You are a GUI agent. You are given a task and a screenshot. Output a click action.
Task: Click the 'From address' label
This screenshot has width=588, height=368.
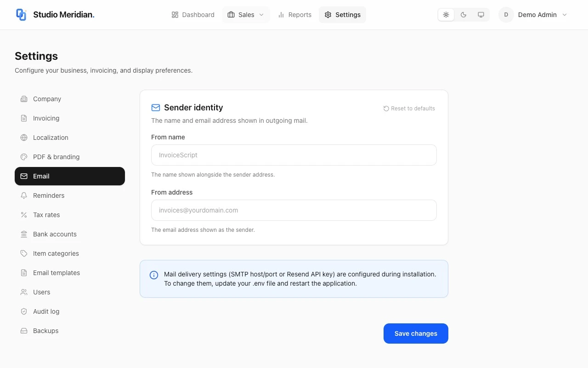click(172, 192)
